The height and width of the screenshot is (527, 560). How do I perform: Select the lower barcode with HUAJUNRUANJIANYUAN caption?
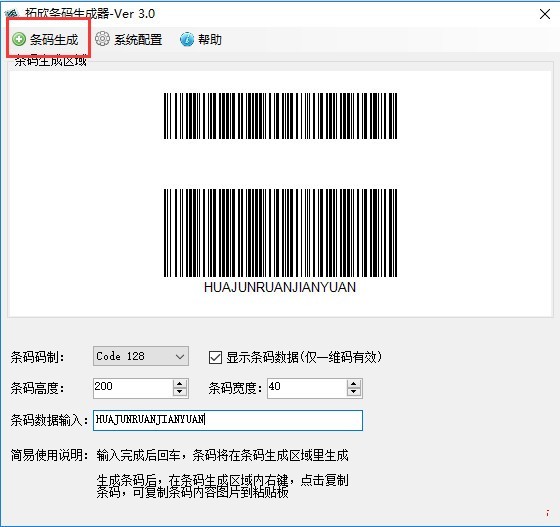click(x=280, y=241)
